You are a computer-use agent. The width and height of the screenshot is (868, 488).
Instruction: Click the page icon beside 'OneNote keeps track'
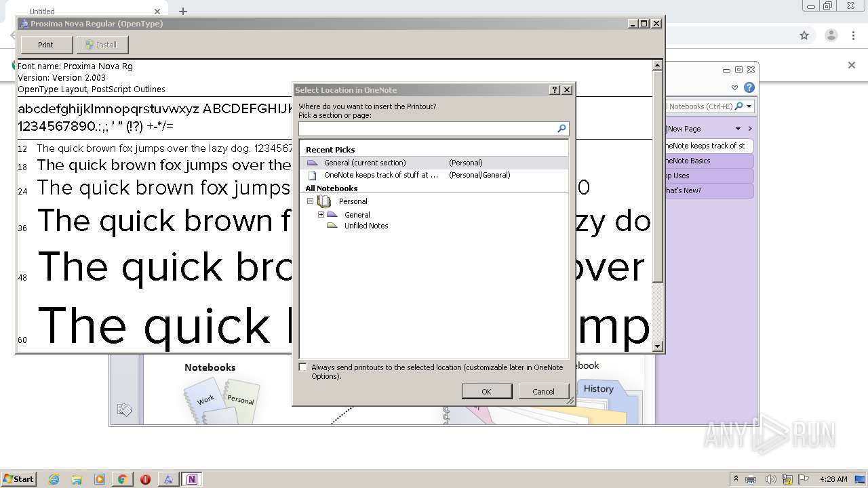[313, 175]
